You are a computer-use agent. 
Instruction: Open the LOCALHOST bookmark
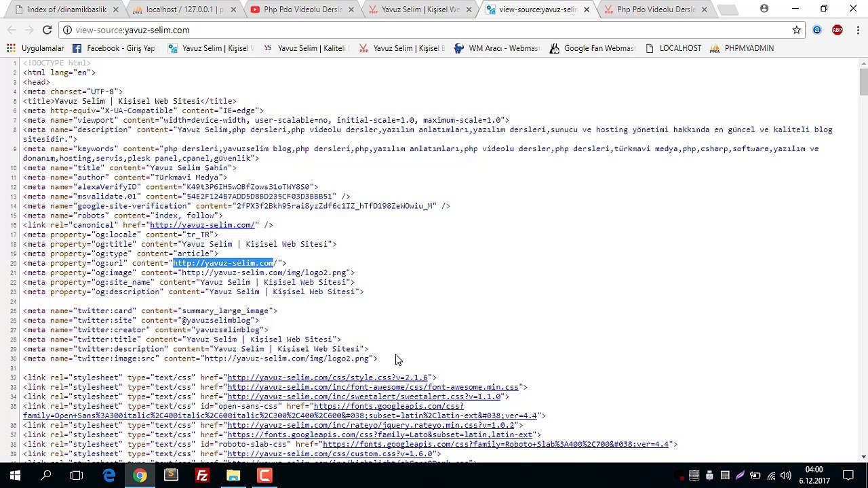click(x=673, y=48)
